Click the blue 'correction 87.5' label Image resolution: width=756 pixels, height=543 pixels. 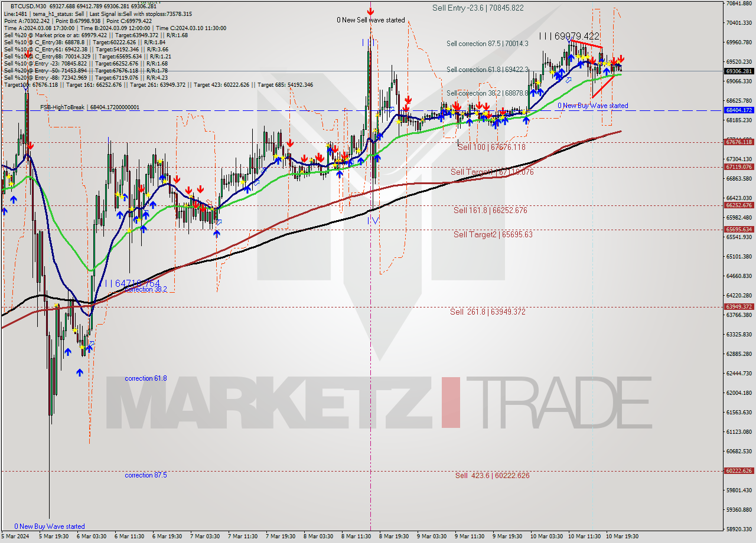pos(146,475)
